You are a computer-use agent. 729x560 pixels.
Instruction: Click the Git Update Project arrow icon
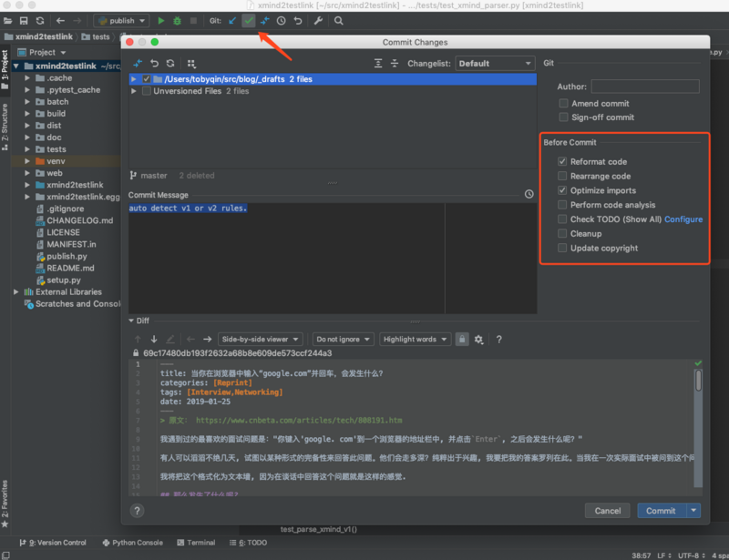point(232,21)
